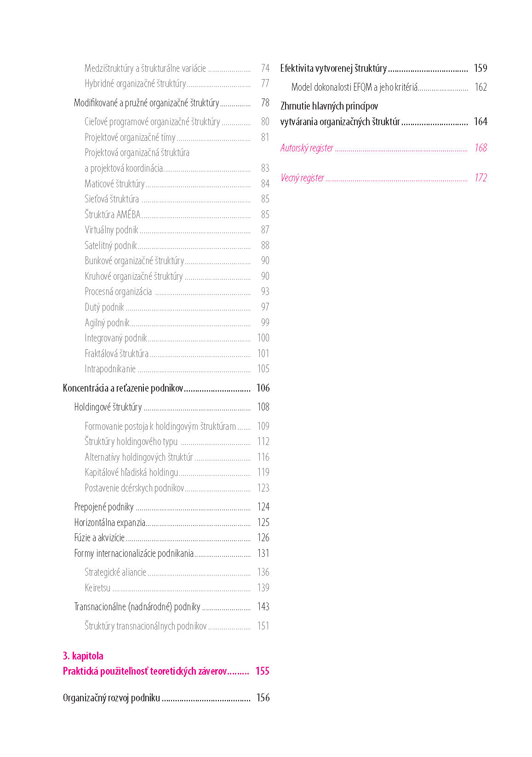Viewport: 532px width, 757px height.
Task: Open 'Fraktálová štruktúra' entry
Action: pos(116,354)
